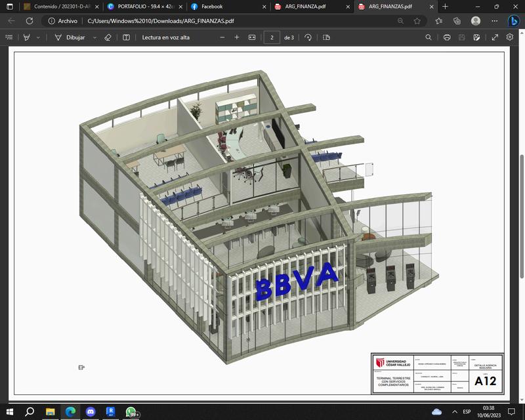Open WhatsApp from the taskbar
The image size is (525, 420).
point(131,411)
